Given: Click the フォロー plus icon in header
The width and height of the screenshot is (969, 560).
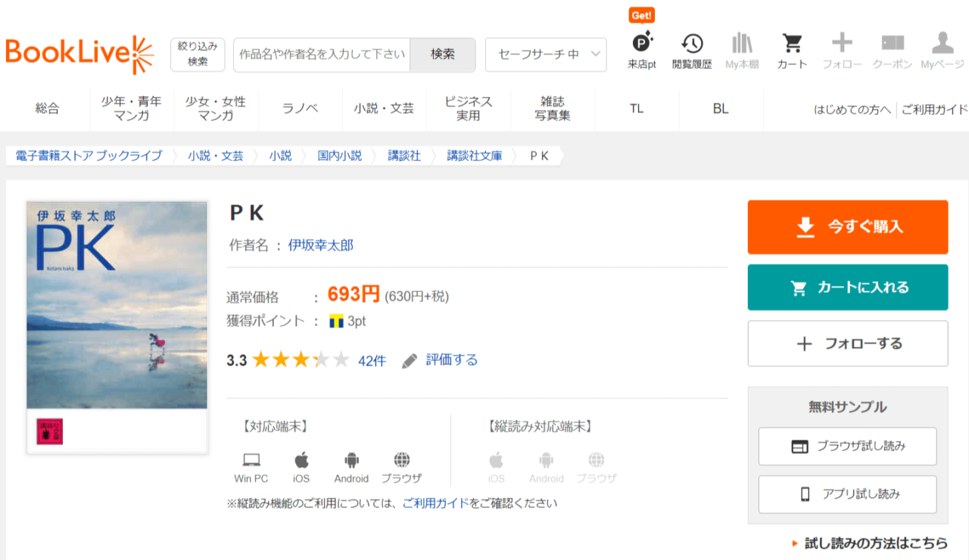Looking at the screenshot, I should (842, 42).
